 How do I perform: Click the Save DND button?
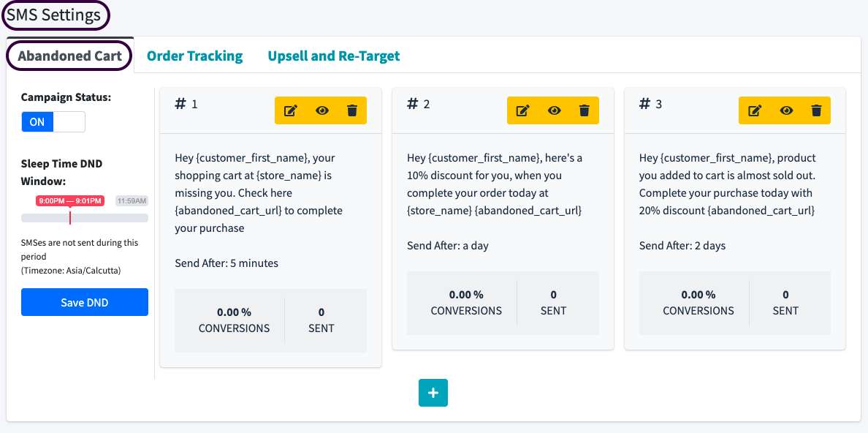pyautogui.click(x=85, y=302)
